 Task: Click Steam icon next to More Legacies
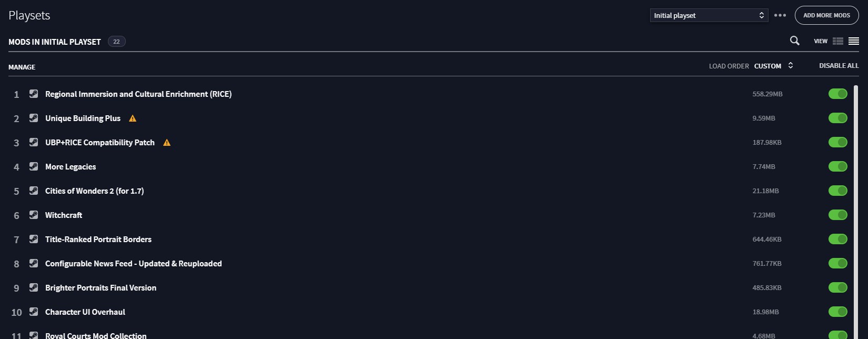pyautogui.click(x=34, y=166)
